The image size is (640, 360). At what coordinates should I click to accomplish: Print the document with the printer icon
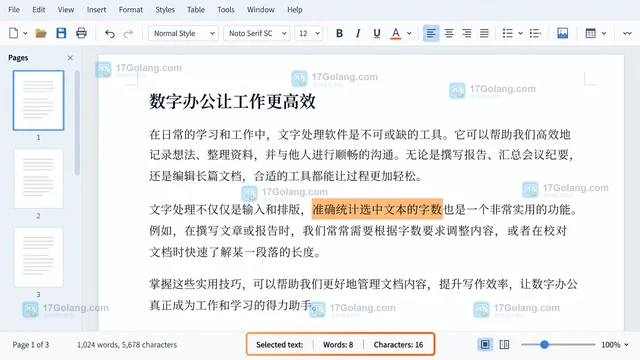pyautogui.click(x=81, y=33)
